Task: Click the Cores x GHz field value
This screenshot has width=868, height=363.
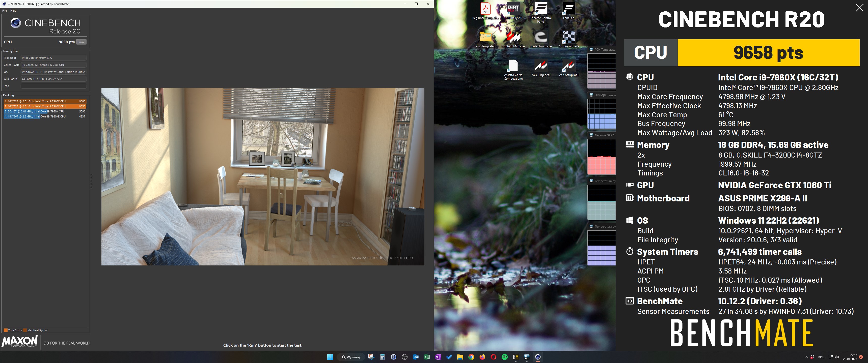Action: tap(53, 65)
